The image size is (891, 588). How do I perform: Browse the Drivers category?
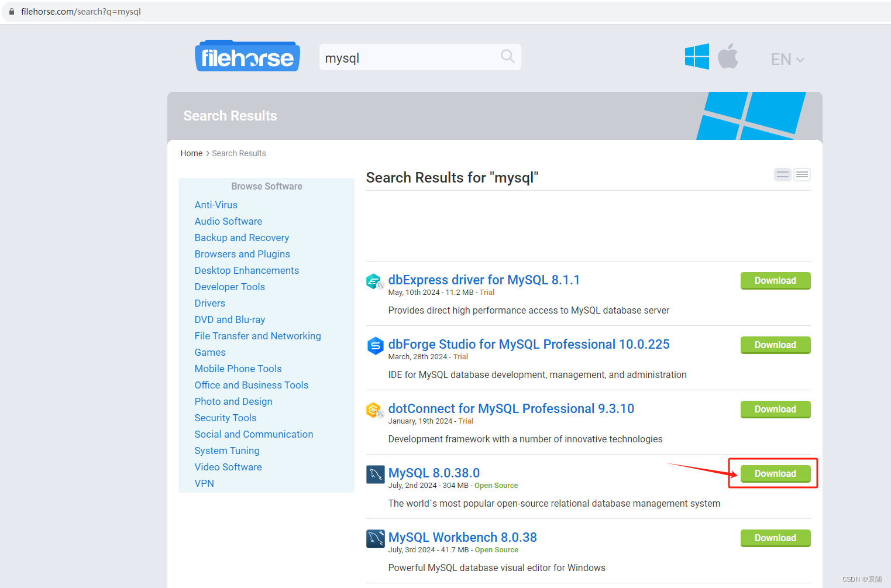coord(210,303)
